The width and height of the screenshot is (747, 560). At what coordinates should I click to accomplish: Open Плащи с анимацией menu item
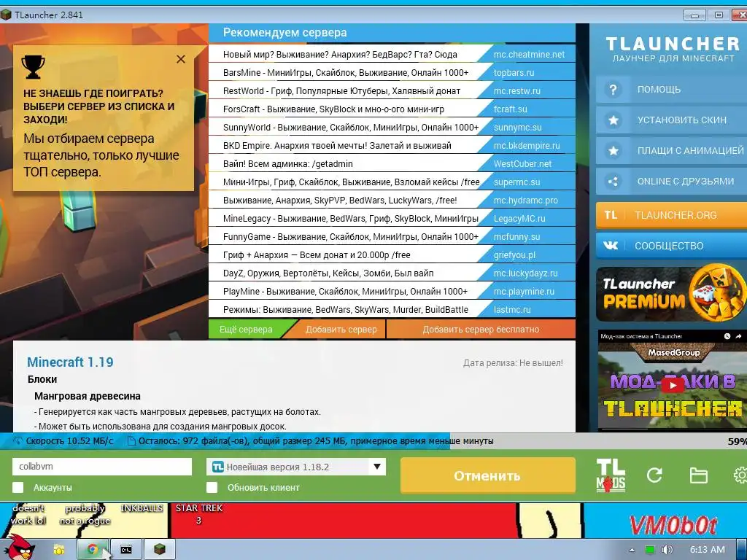click(x=671, y=151)
